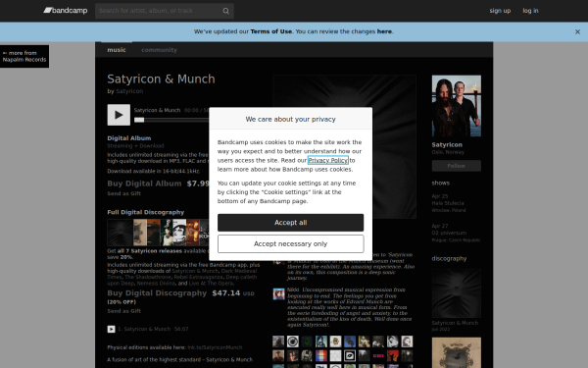Dismiss the Terms of Use banner
Viewport: 588px width, 368px height.
click(577, 32)
